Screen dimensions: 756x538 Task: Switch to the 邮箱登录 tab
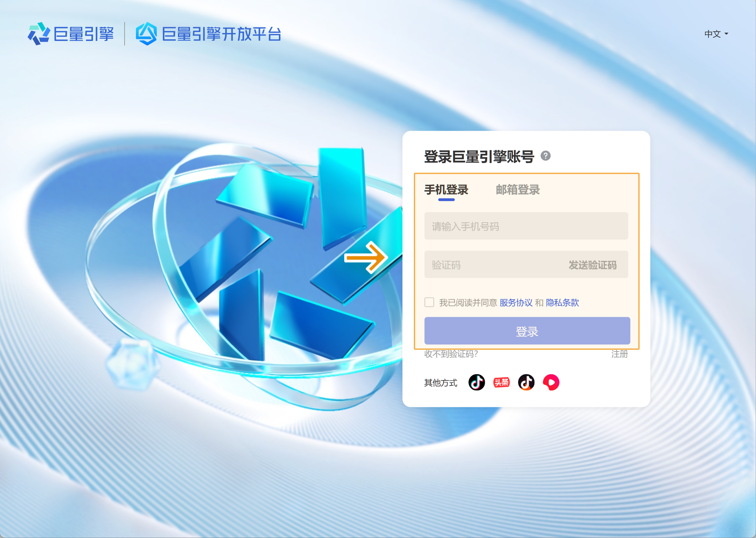click(517, 190)
